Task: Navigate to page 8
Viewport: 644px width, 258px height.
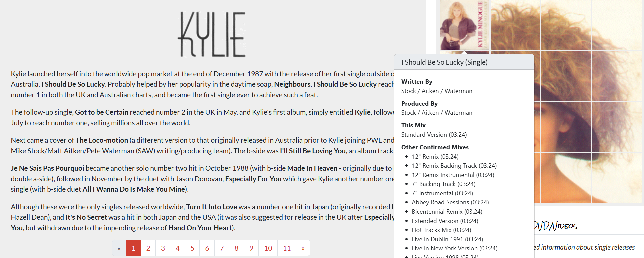Action: click(x=237, y=248)
